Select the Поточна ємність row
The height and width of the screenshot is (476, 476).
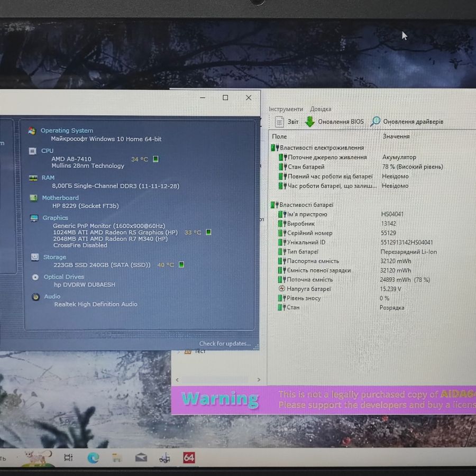click(354, 280)
